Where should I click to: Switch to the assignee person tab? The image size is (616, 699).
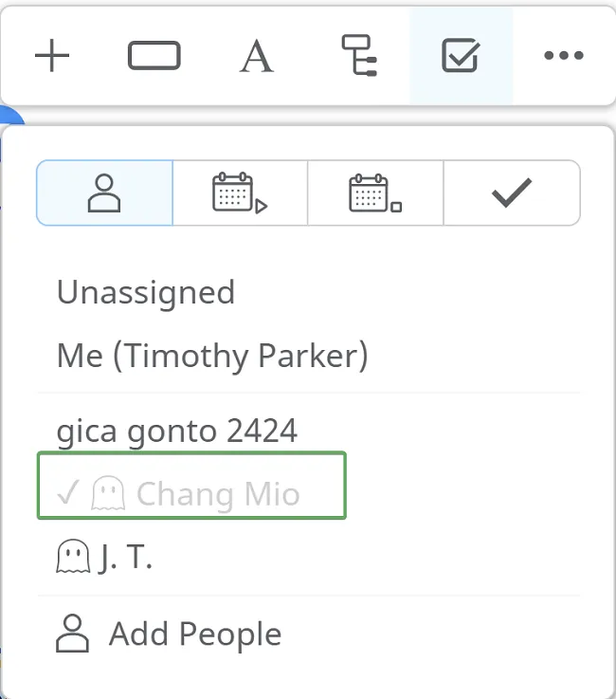[104, 193]
